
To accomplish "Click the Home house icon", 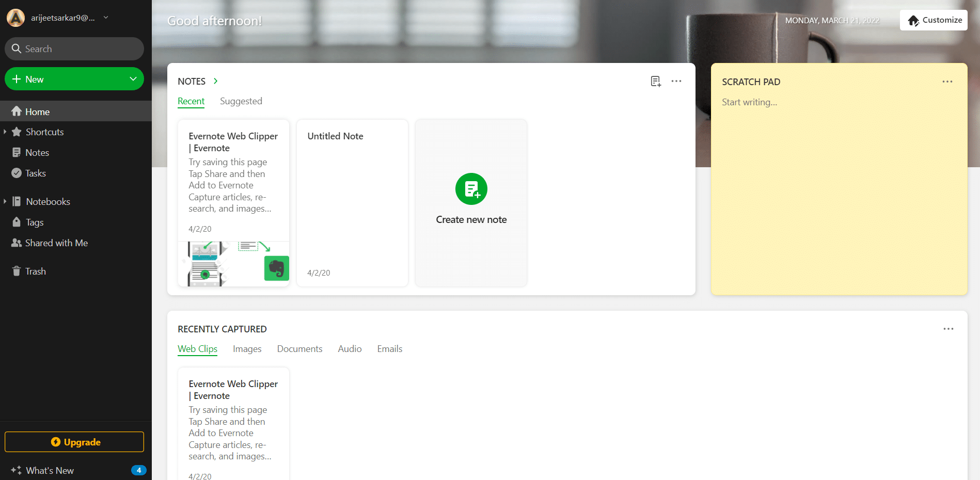I will point(17,111).
